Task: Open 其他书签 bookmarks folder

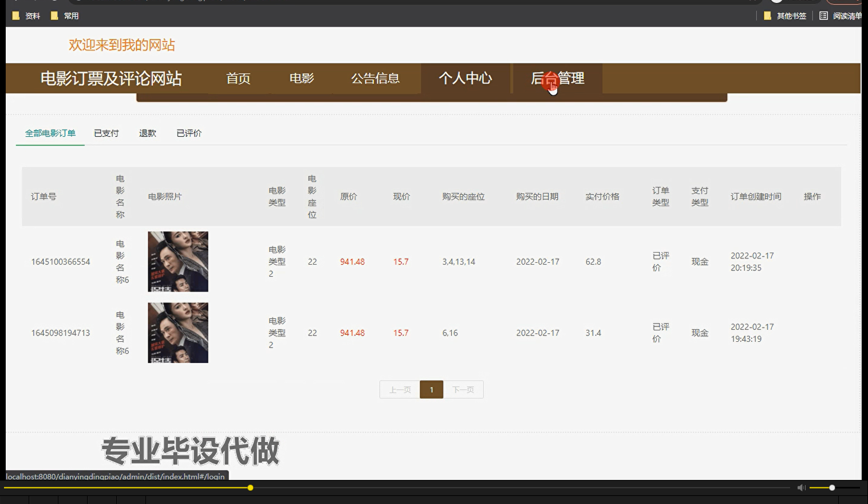Action: click(785, 16)
